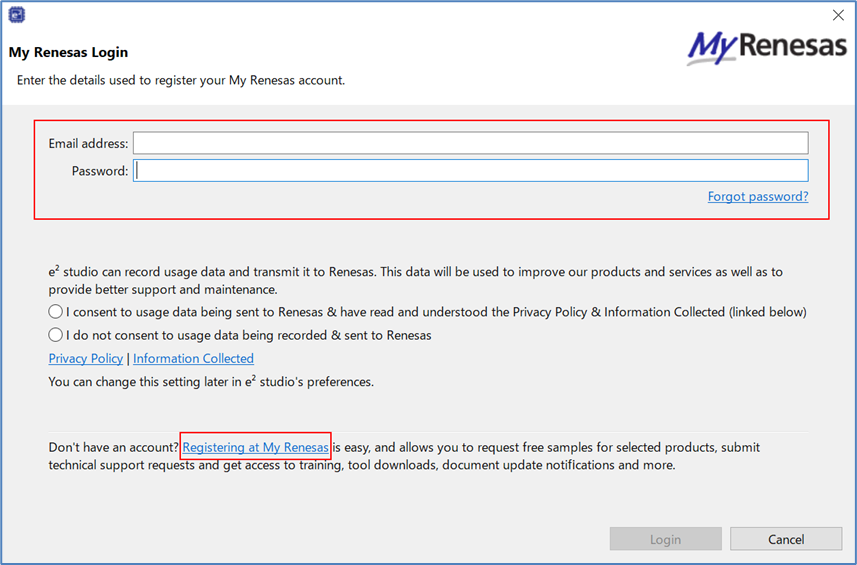Follow the Registering at My Renesas link

pos(255,447)
